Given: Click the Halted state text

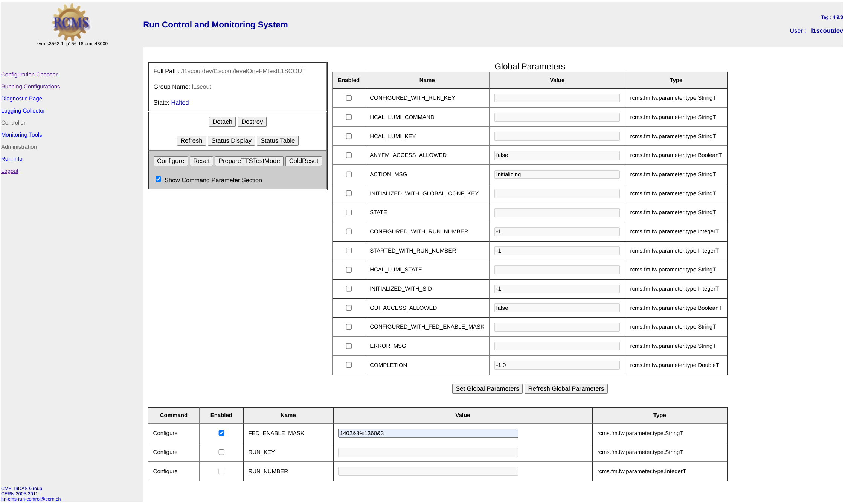Looking at the screenshot, I should [x=180, y=103].
